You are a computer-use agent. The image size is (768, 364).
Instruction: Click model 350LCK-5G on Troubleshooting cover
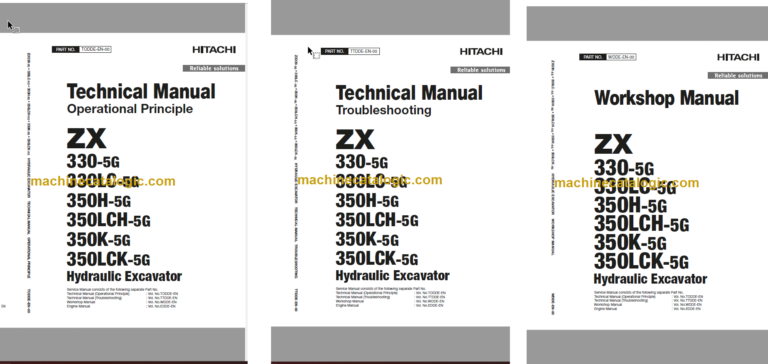377,258
